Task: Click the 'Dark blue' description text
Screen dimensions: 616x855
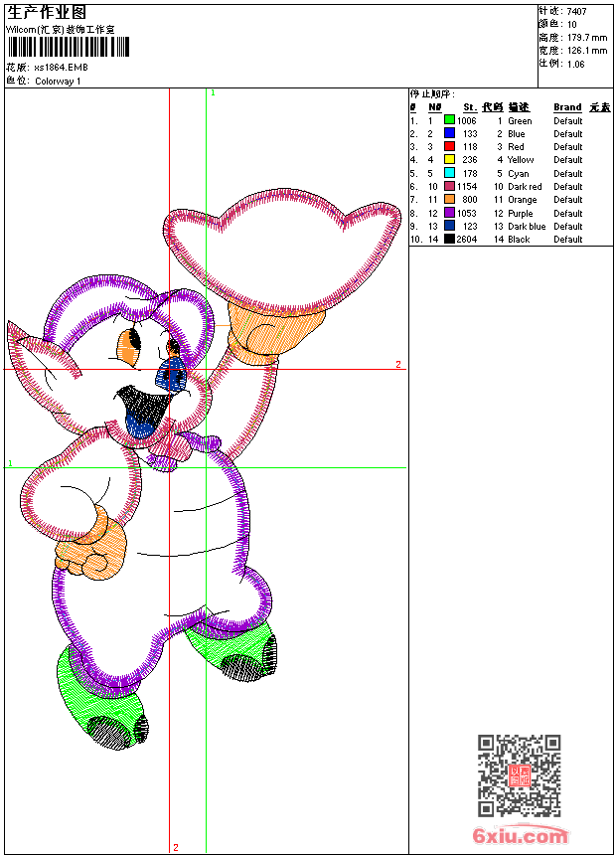Action: (527, 227)
